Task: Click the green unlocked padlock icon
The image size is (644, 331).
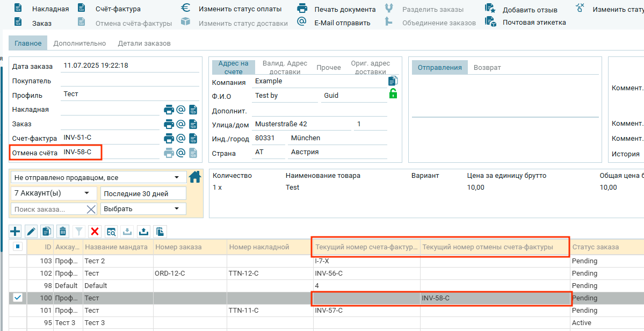Action: point(393,94)
